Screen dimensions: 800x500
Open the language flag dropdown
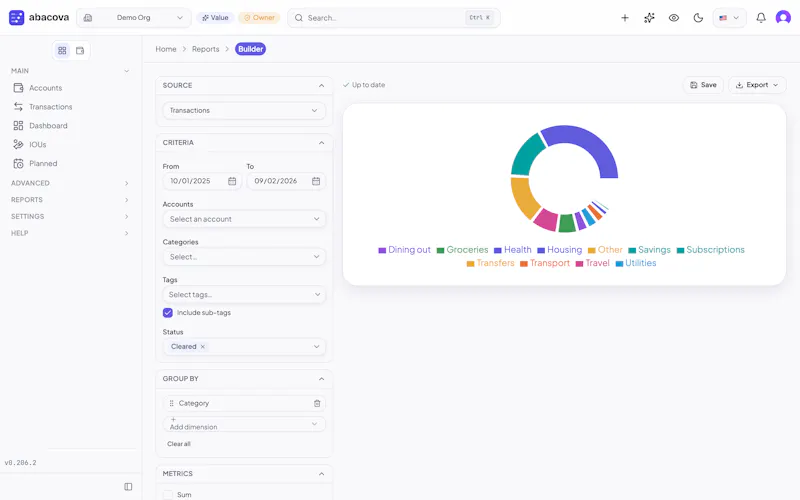click(729, 18)
